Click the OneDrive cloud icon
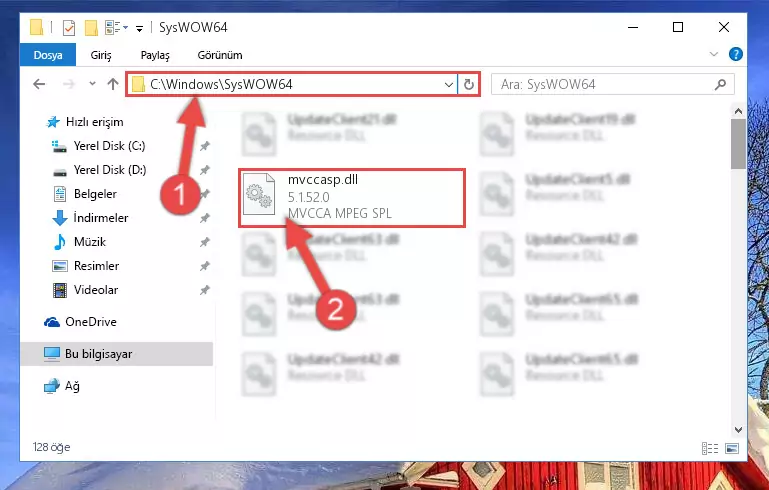 51,322
